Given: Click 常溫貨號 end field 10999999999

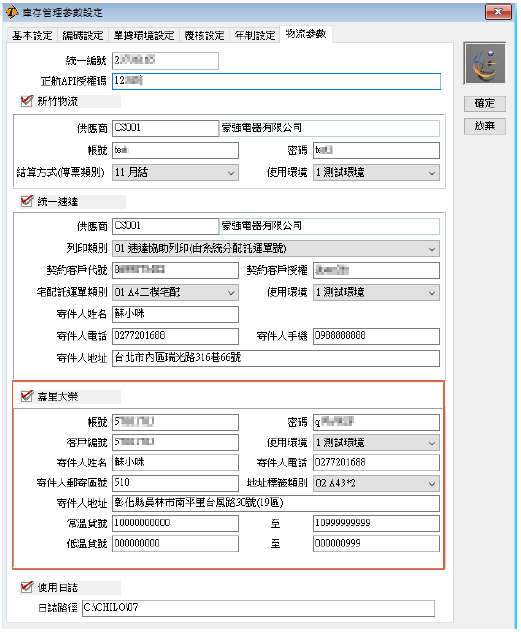Looking at the screenshot, I should (x=376, y=523).
